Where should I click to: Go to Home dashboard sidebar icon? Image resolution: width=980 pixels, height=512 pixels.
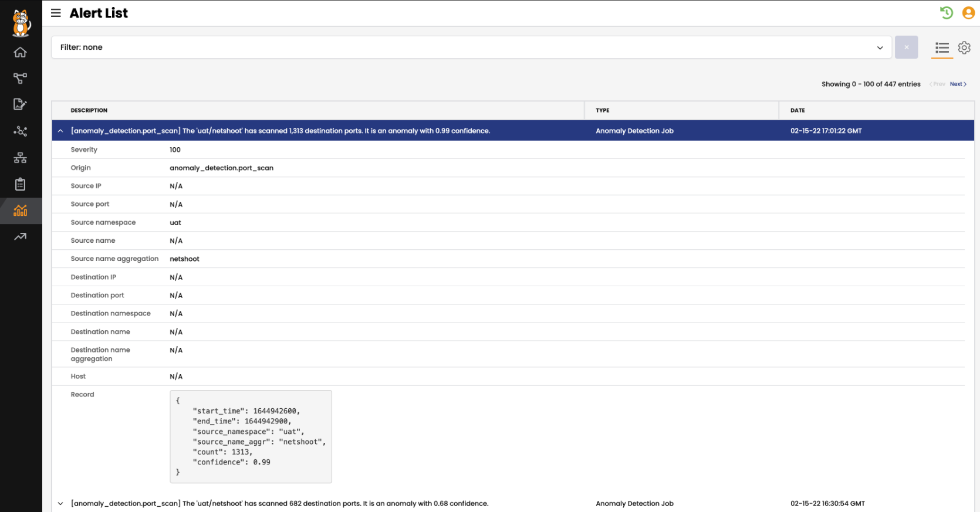[x=21, y=52]
